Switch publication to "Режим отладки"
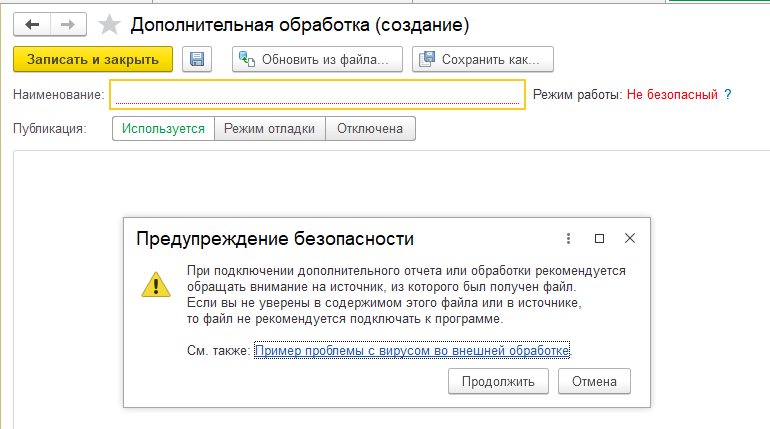This screenshot has height=429, width=770. tap(269, 129)
